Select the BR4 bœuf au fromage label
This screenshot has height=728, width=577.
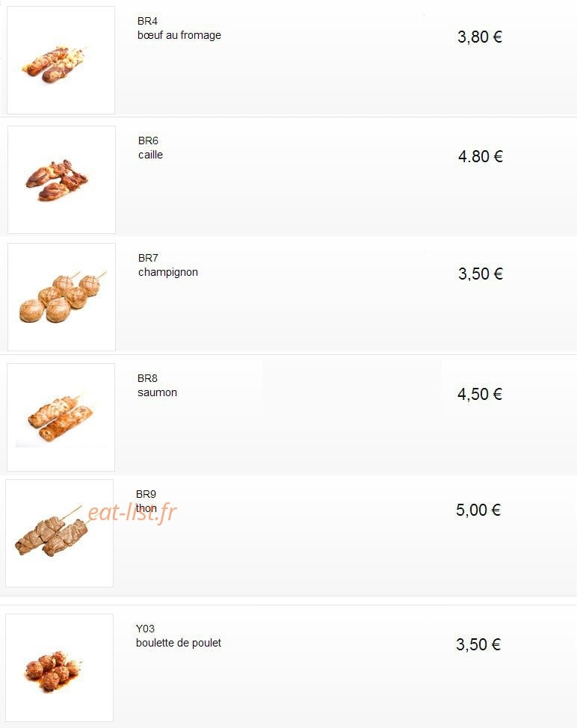click(179, 28)
